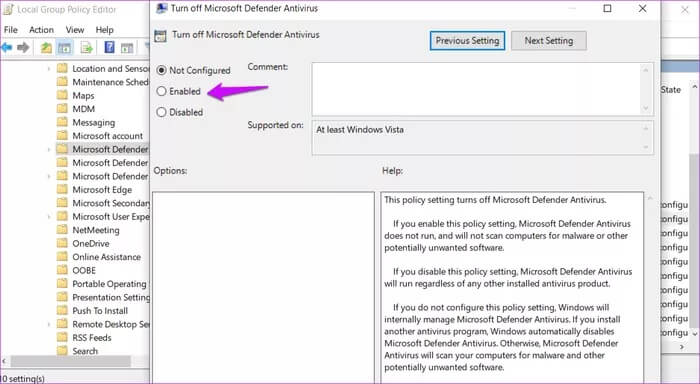This screenshot has height=384, width=700.
Task: Open help via the blue question-mark icon
Action: click(x=109, y=47)
